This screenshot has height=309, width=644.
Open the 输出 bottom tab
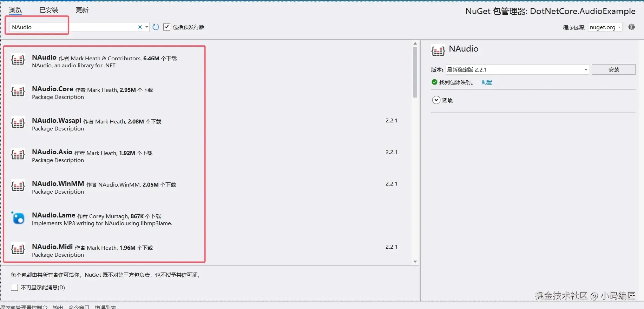(58, 307)
